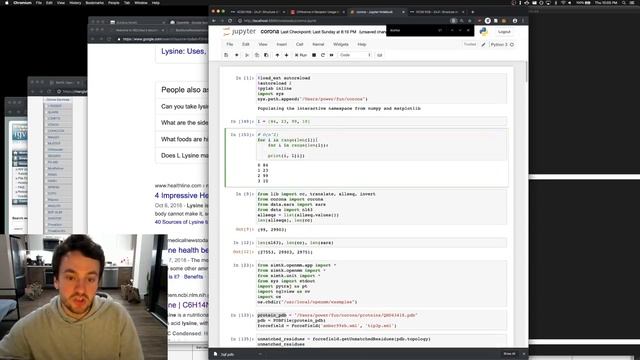The width and height of the screenshot is (640, 360).
Task: Click the simtk.openmm imports cell
Action: 382,284
